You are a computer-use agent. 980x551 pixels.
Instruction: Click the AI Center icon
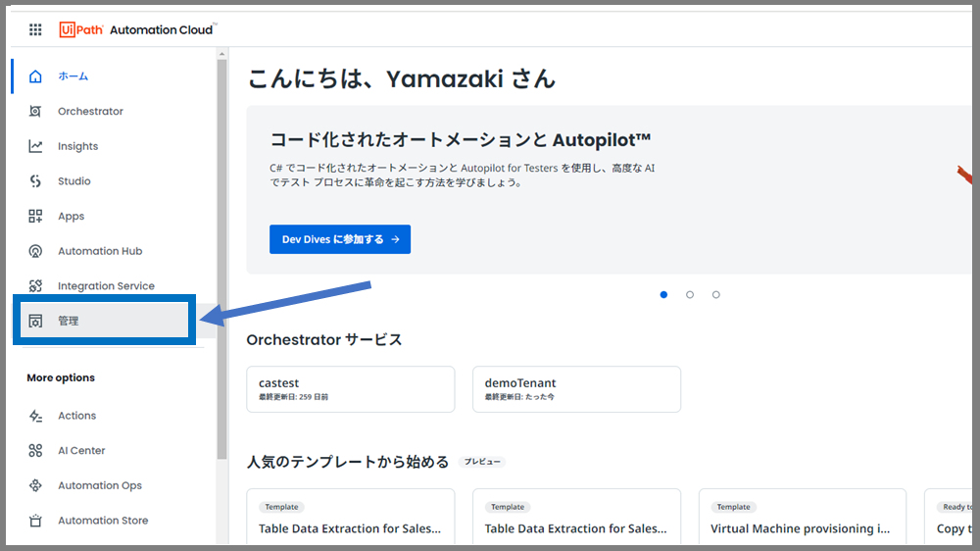tap(35, 451)
